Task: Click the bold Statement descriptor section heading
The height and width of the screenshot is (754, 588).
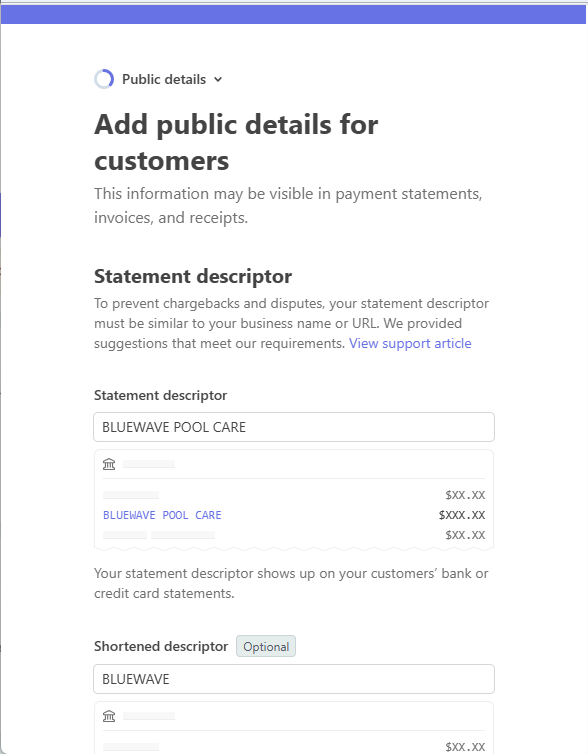Action: 193,276
